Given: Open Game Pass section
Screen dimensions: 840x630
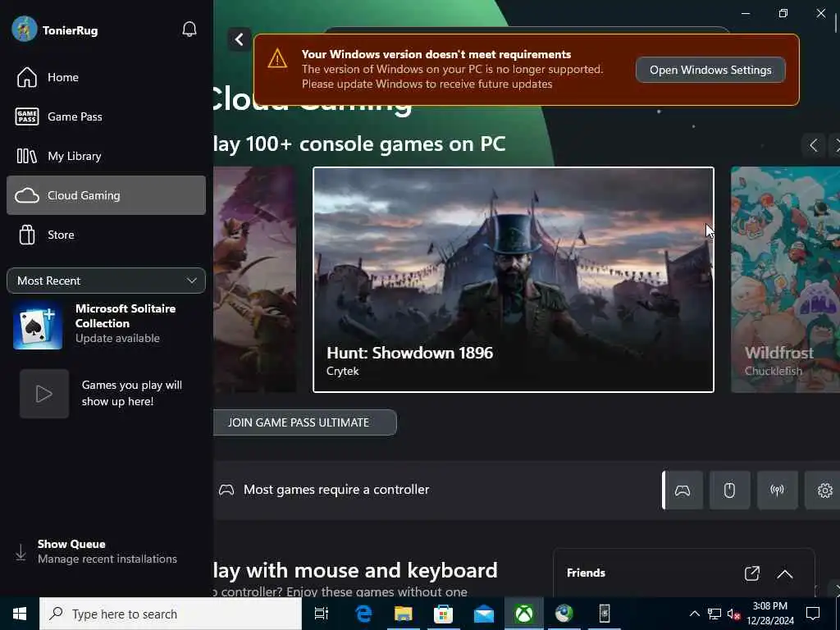Looking at the screenshot, I should point(106,116).
